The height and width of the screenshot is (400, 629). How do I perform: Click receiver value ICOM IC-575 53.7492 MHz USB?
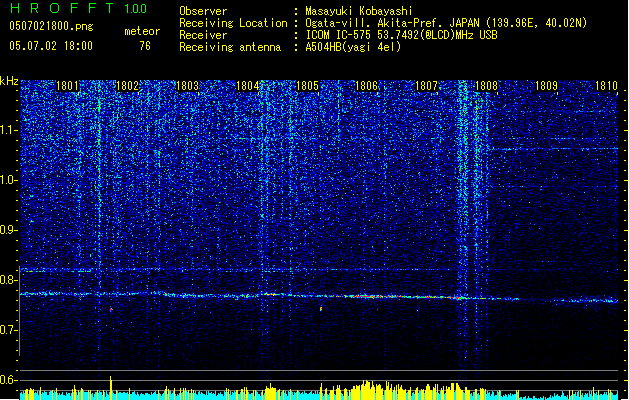[401, 35]
